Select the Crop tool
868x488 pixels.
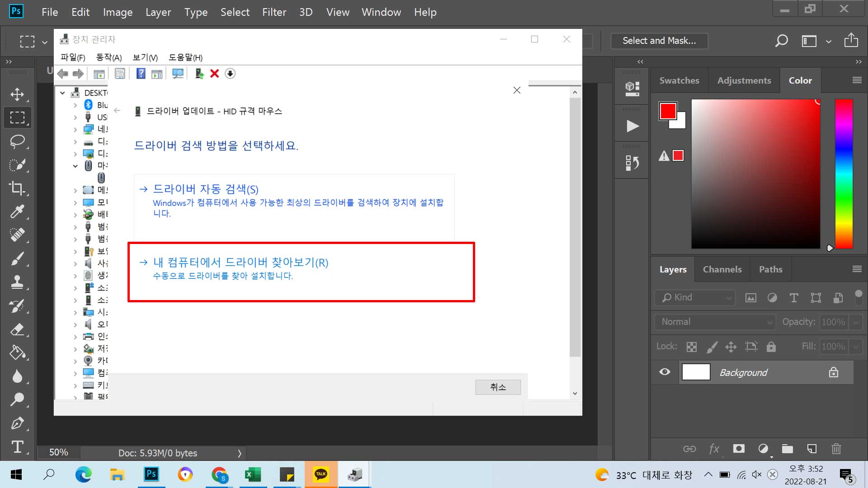pyautogui.click(x=17, y=188)
